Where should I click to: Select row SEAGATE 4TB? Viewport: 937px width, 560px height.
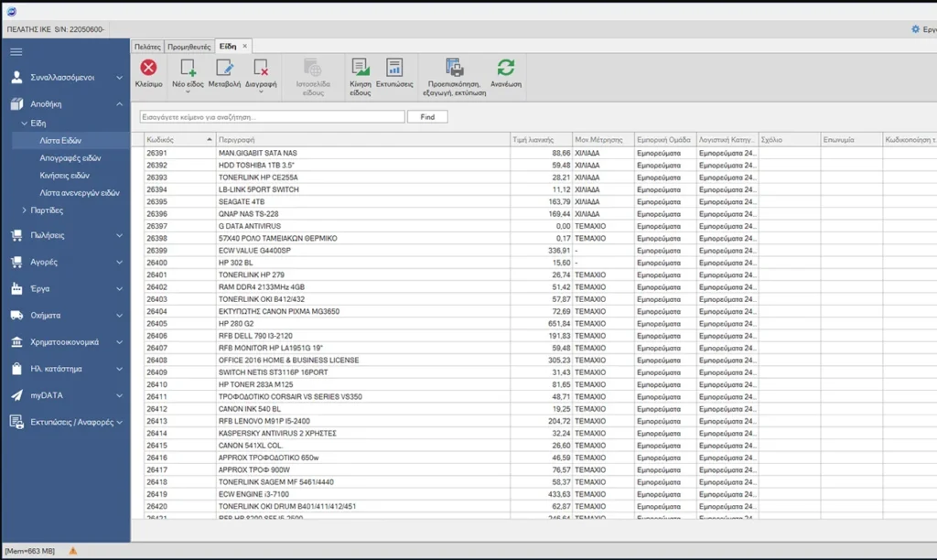[534, 202]
